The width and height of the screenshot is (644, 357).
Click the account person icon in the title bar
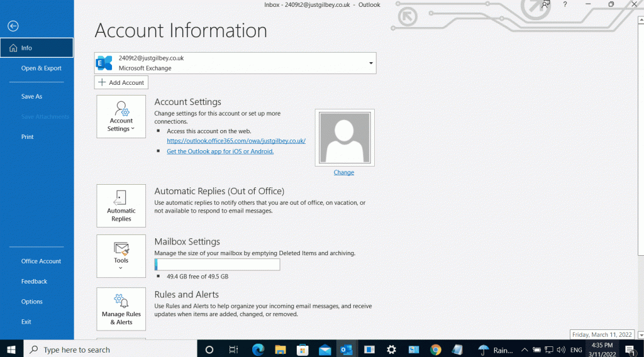pos(545,4)
